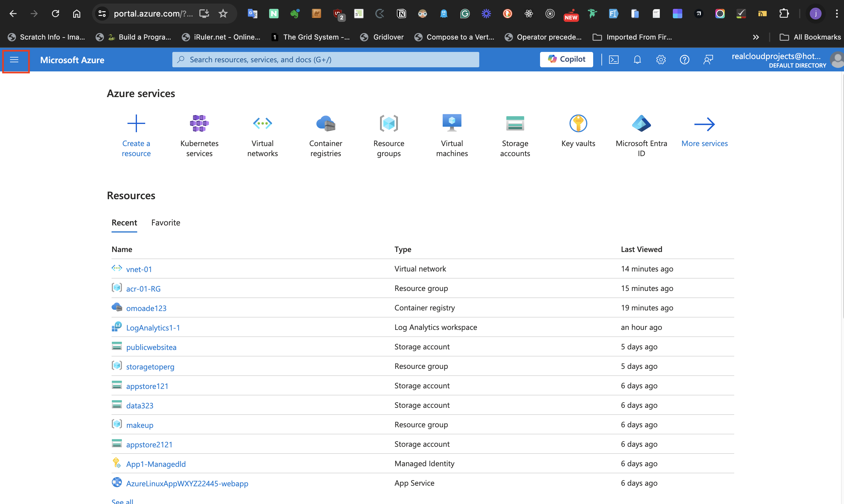
Task: Click Create a resource plus icon
Action: pyautogui.click(x=136, y=124)
